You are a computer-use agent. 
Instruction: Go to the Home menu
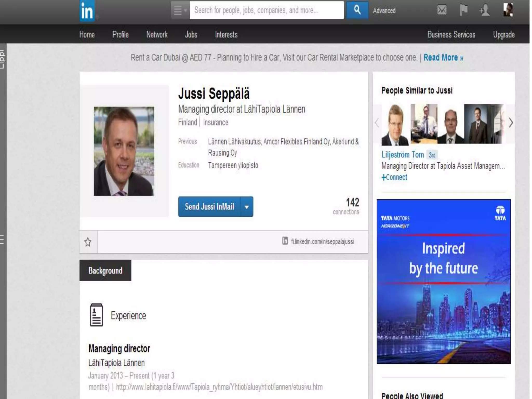tap(87, 35)
